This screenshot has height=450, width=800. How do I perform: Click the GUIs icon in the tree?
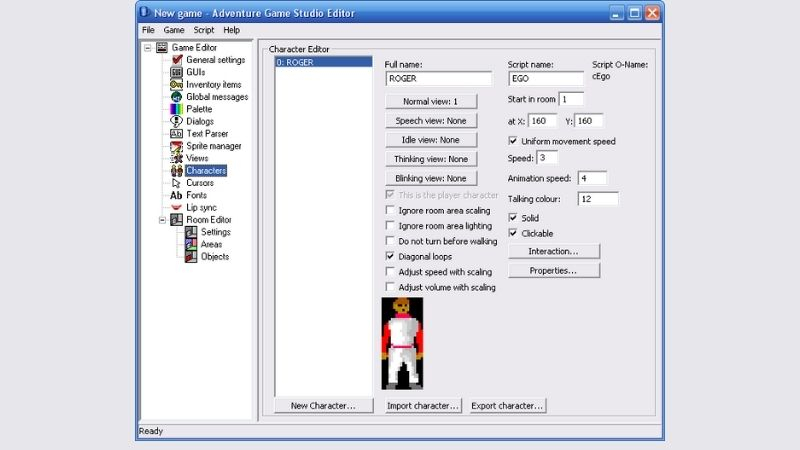177,72
